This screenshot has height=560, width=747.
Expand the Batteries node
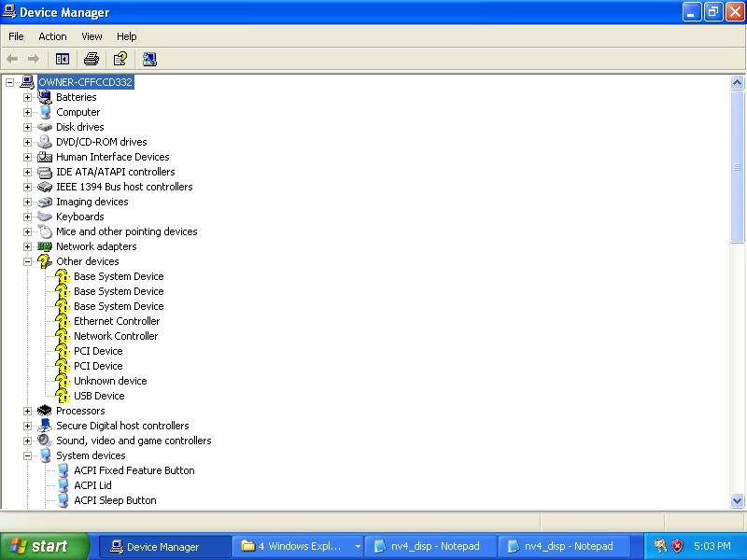point(28,98)
